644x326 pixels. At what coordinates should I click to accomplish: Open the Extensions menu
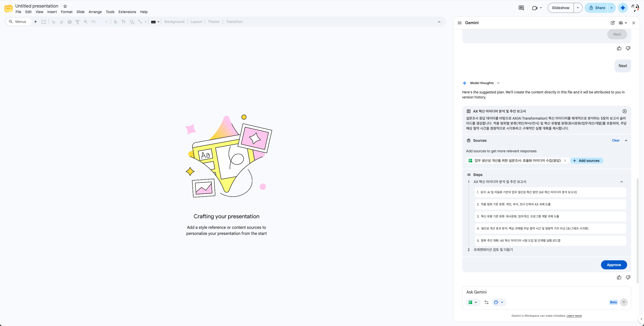(127, 12)
